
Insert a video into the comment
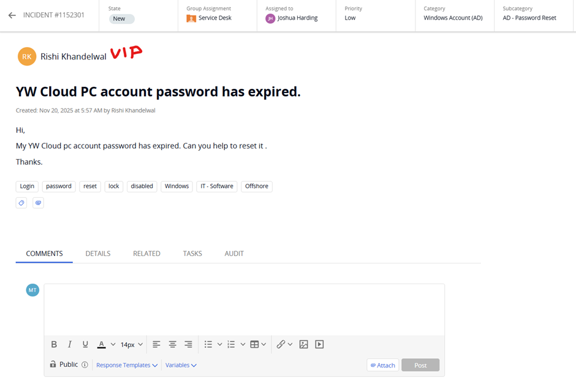(319, 344)
